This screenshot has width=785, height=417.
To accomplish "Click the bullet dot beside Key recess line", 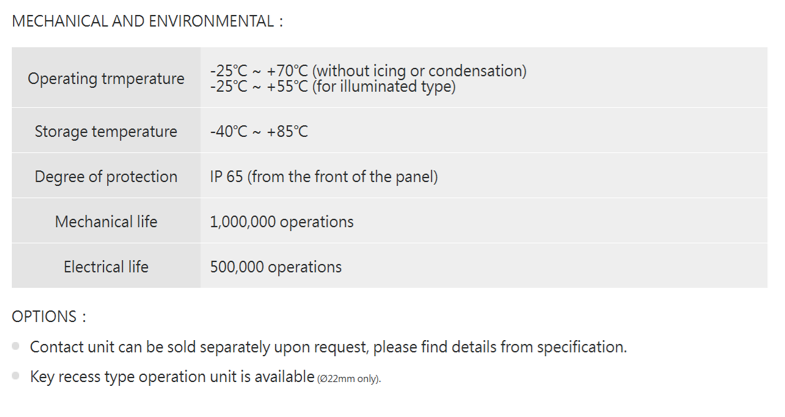I will pos(16,376).
